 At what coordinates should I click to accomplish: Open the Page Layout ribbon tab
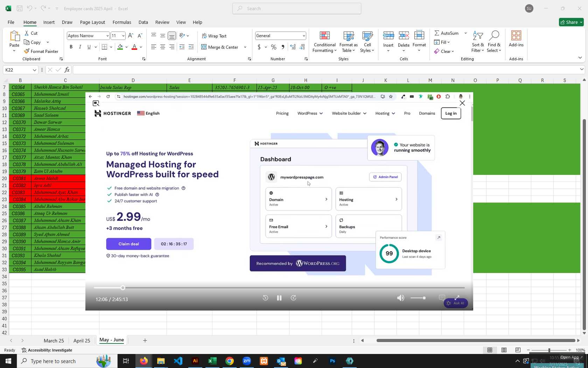[x=92, y=22]
